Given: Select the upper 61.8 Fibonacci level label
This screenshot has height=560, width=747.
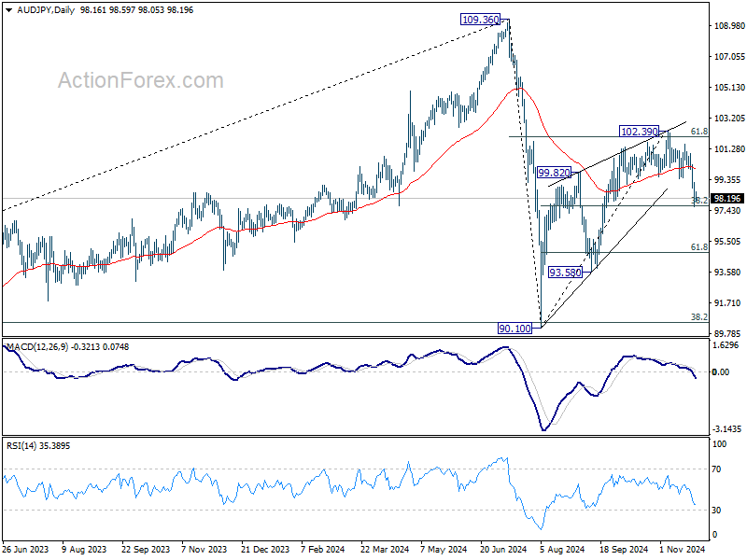Looking at the screenshot, I should [698, 132].
